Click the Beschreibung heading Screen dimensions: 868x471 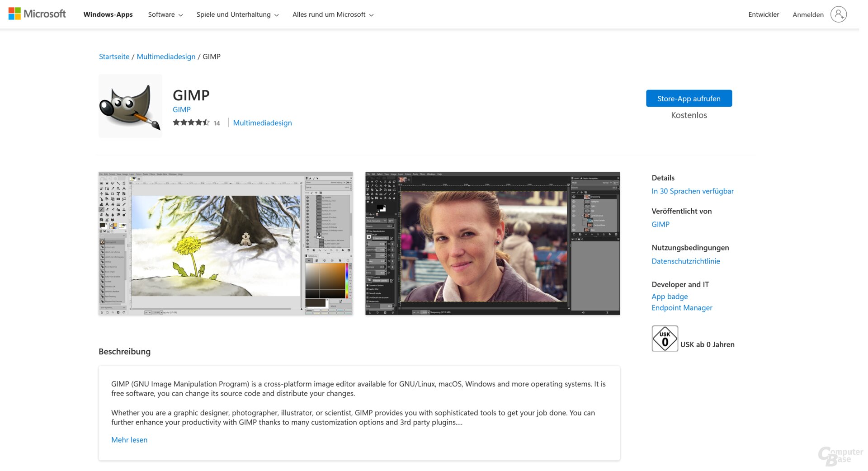click(x=125, y=352)
